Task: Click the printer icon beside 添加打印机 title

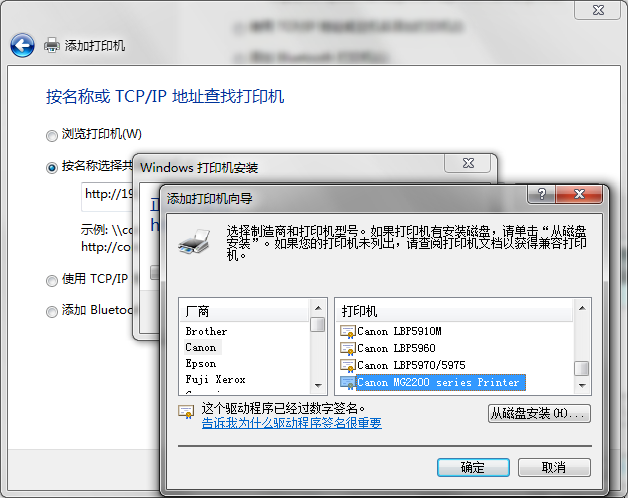Action: 52,45
